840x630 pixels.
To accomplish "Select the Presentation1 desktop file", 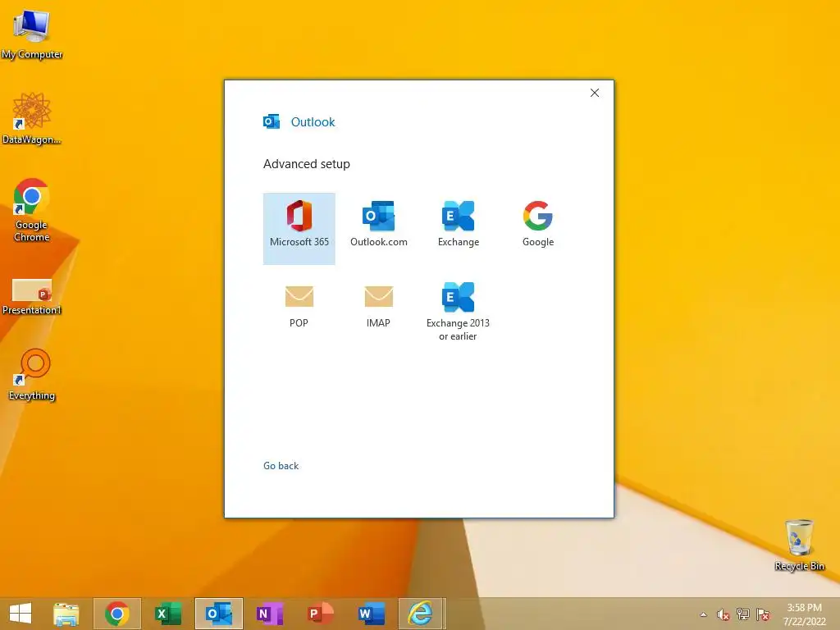I will coord(32,297).
